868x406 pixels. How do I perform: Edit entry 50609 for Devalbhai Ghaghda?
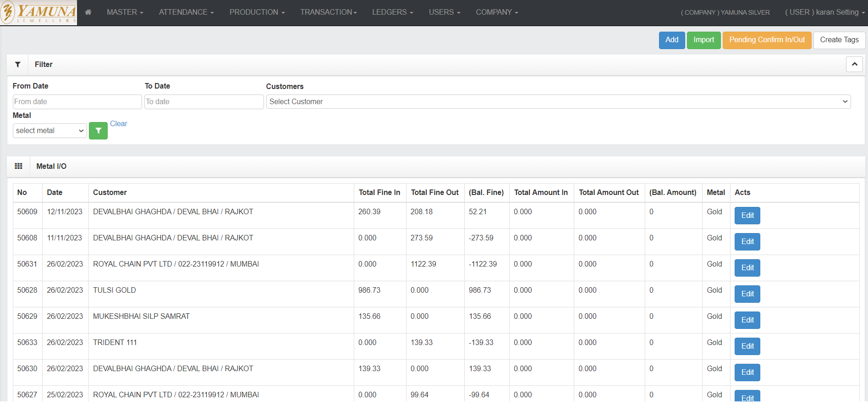tap(747, 216)
